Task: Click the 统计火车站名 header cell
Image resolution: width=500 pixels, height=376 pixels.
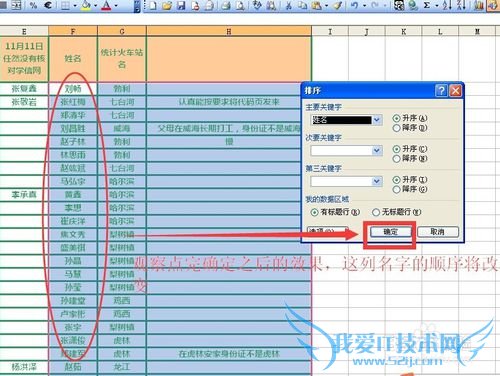Action: pos(122,59)
